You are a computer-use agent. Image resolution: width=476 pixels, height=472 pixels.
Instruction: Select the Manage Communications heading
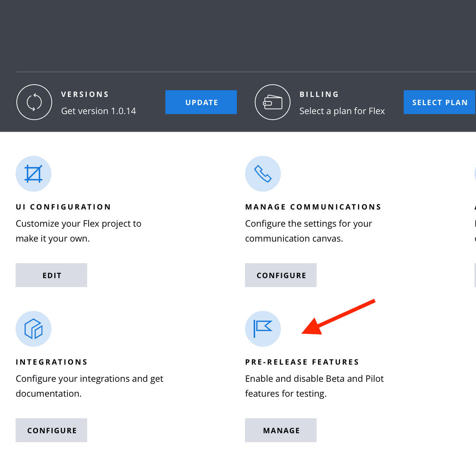pyautogui.click(x=313, y=207)
